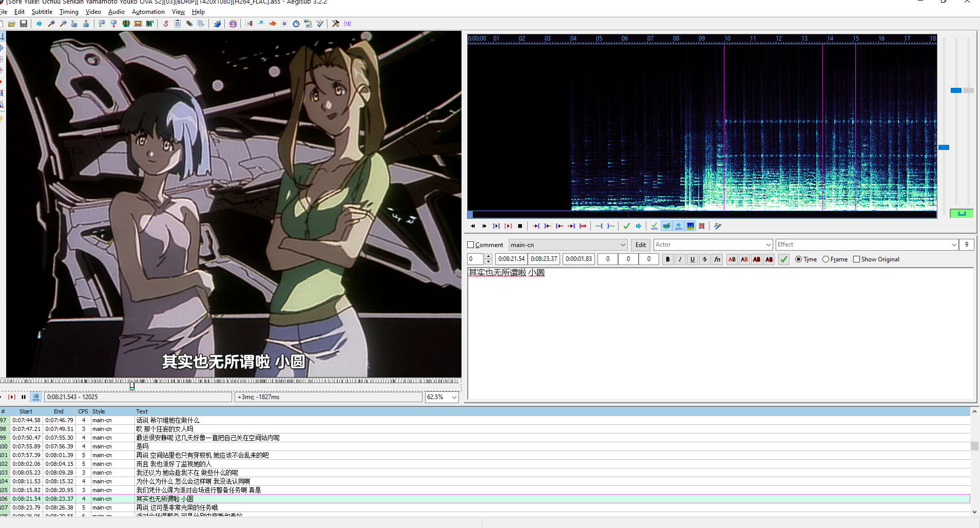Open the View menu
This screenshot has width=980, height=528.
coord(178,12)
